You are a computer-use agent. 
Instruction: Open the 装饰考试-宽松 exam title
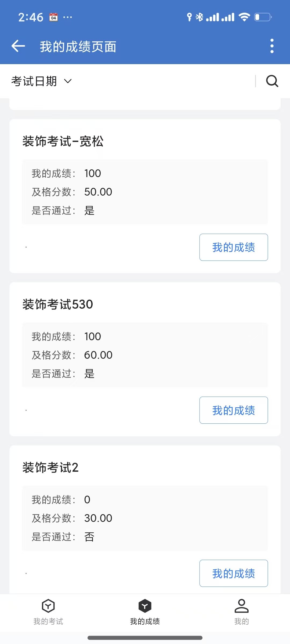pyautogui.click(x=63, y=141)
